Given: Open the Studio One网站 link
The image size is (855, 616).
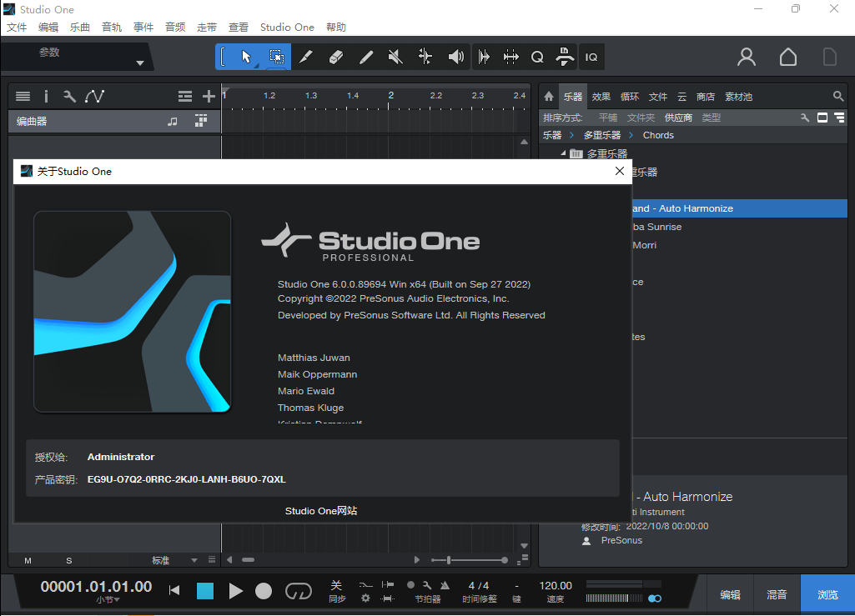Looking at the screenshot, I should (x=321, y=511).
